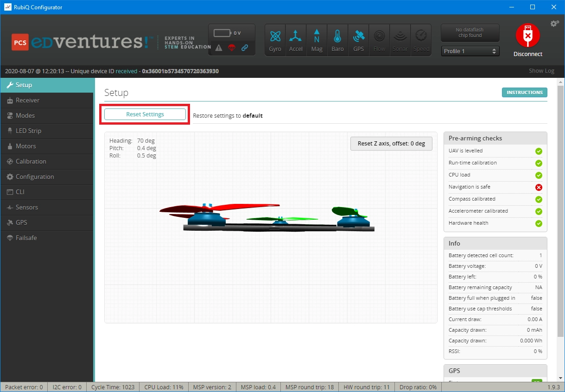Image resolution: width=565 pixels, height=392 pixels.
Task: Click the red failsafe parachute icon
Action: 232,48
